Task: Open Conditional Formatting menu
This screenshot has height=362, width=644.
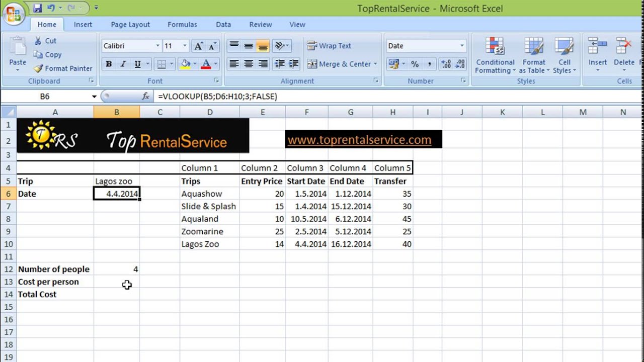Action: (495, 55)
